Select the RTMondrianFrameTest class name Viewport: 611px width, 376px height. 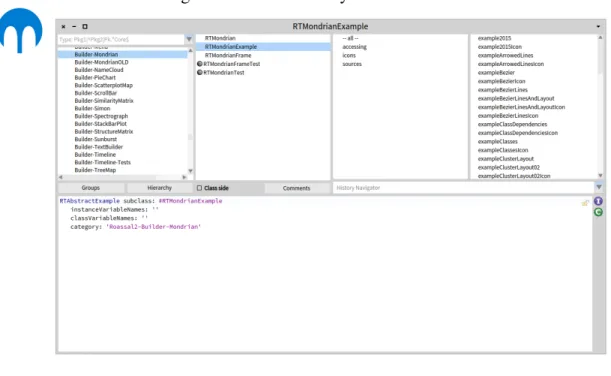click(231, 64)
